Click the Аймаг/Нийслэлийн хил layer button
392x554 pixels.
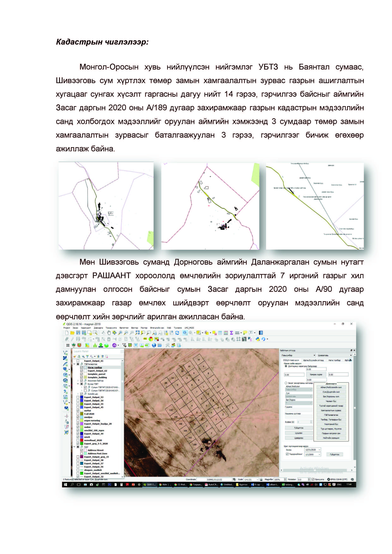(x=331, y=387)
